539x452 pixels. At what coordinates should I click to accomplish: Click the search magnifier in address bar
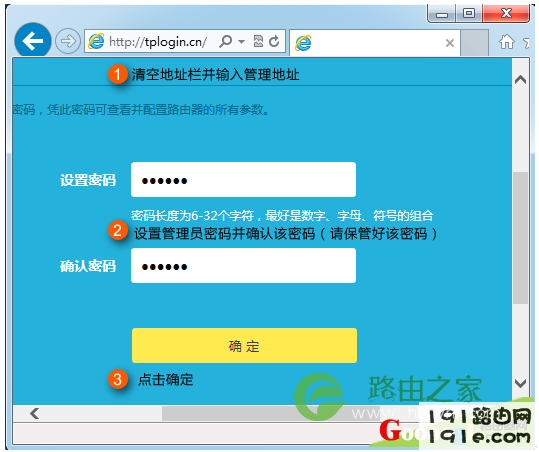(x=226, y=42)
